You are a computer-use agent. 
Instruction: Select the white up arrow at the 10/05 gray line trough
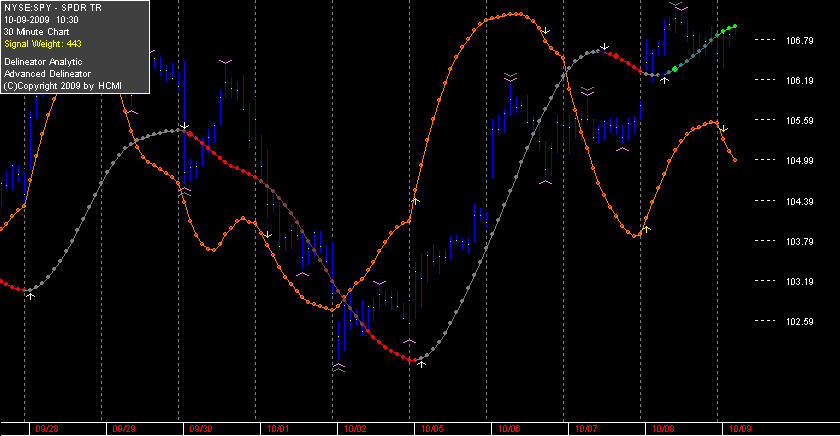click(422, 364)
